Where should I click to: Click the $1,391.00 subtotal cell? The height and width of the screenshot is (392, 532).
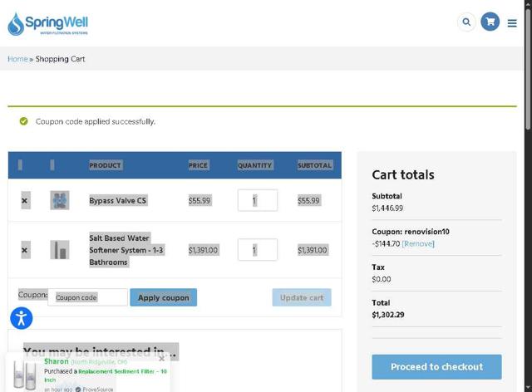tap(313, 250)
